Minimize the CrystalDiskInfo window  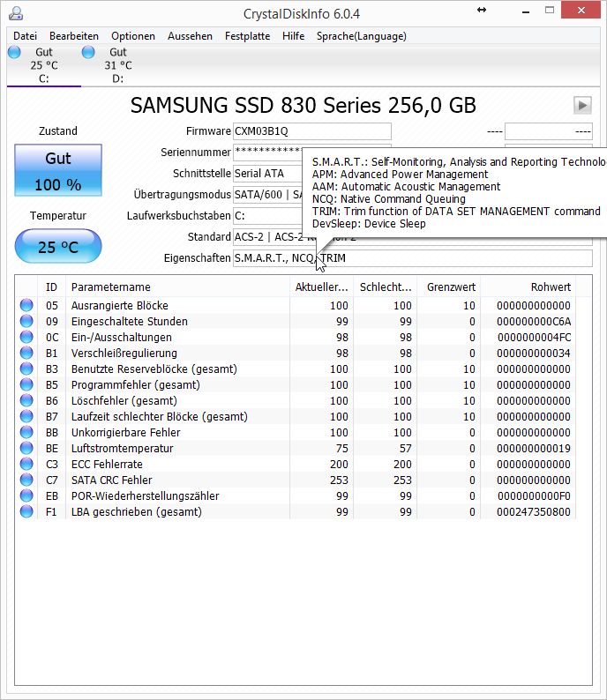(526, 11)
